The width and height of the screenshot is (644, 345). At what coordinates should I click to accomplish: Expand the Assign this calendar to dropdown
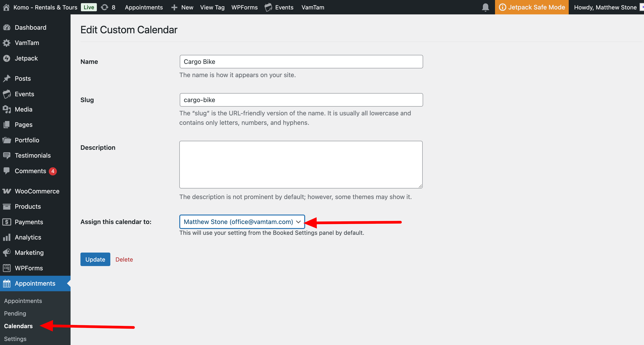click(x=242, y=222)
